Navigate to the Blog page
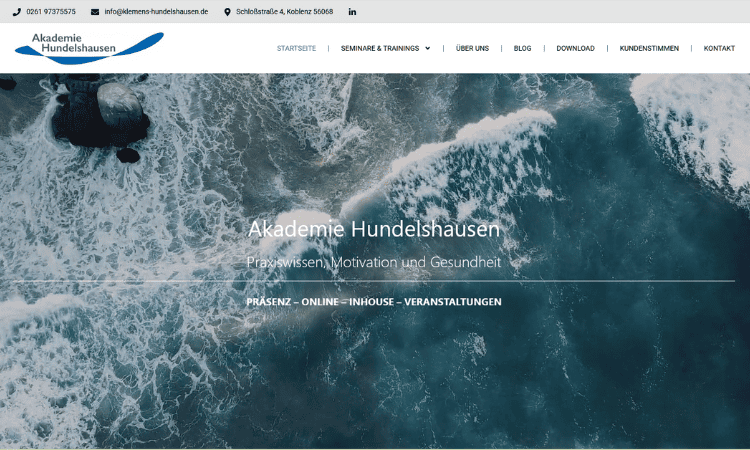750x450 pixels. (x=522, y=48)
